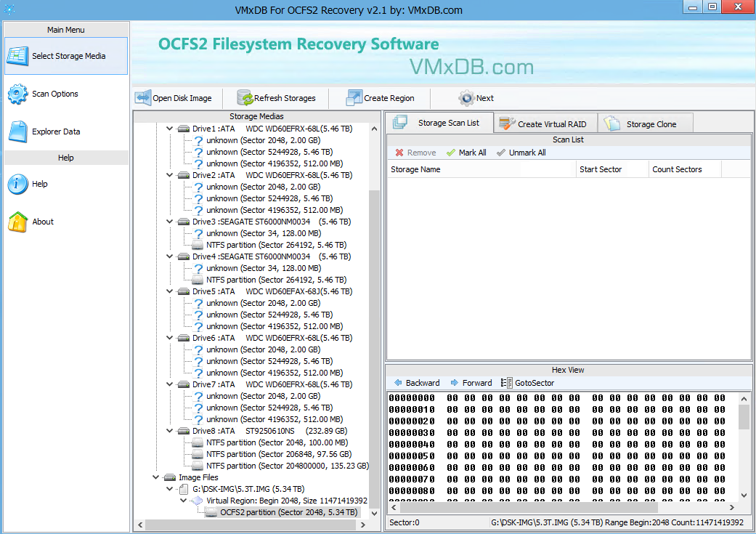Image resolution: width=756 pixels, height=534 pixels.
Task: Select Drive3 NTFS partition Sector 264192 row
Action: (x=276, y=245)
